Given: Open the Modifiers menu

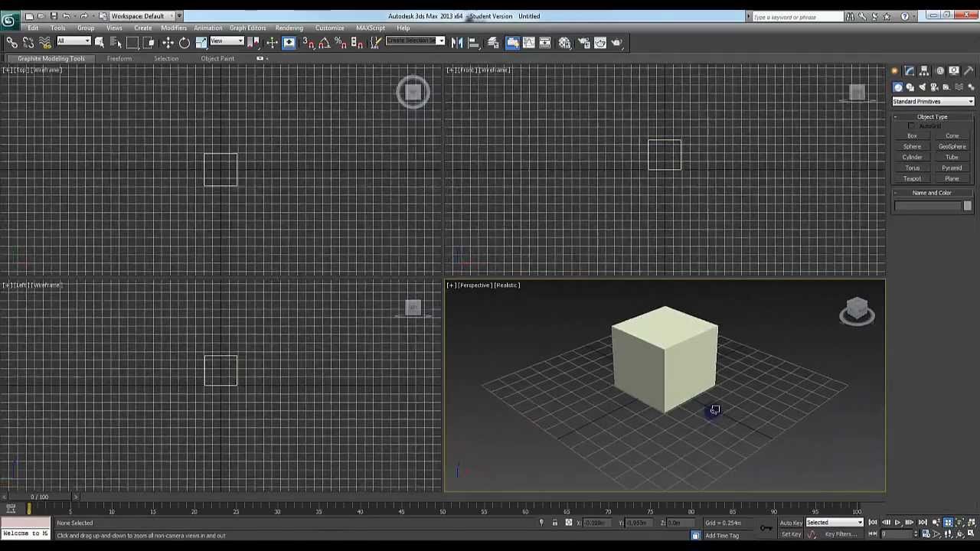Looking at the screenshot, I should coord(174,28).
